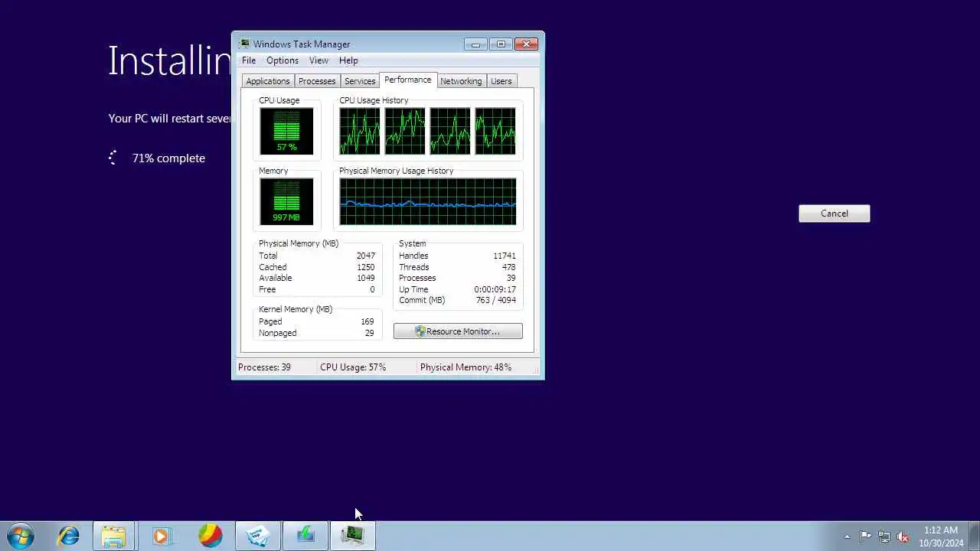Viewport: 980px width, 551px height.
Task: Show hidden system tray icons
Action: 847,536
